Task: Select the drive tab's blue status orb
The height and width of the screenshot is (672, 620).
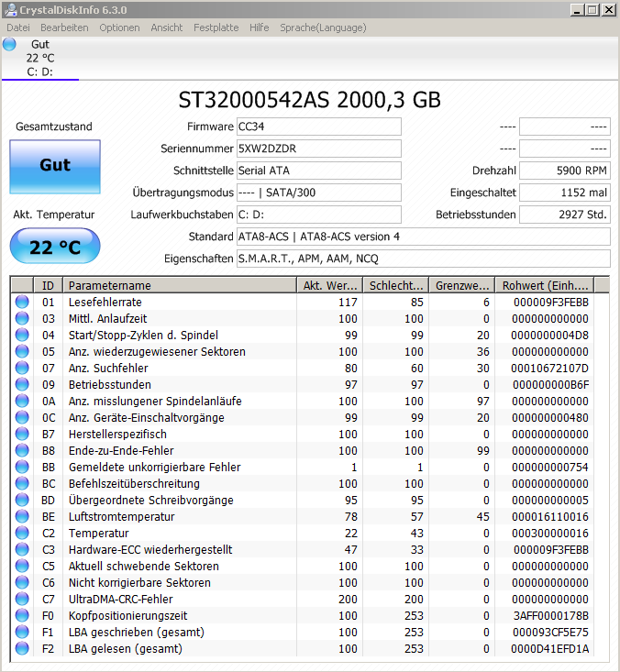Action: (x=9, y=44)
